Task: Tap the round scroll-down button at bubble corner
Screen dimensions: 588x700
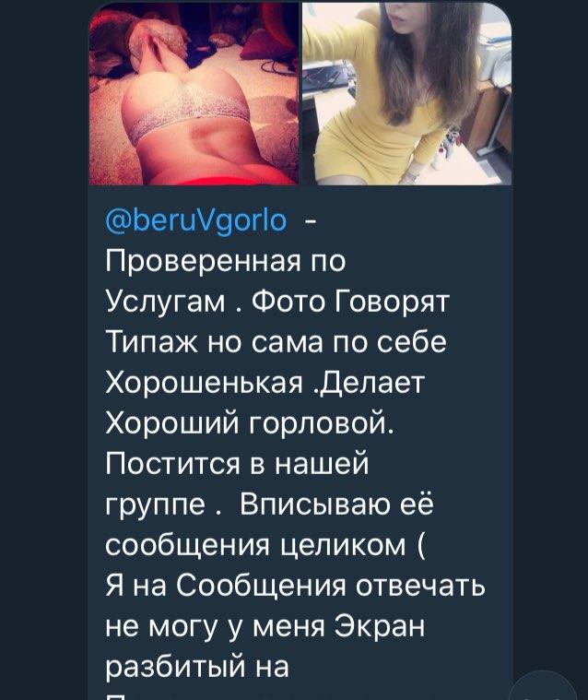Action: [543, 687]
